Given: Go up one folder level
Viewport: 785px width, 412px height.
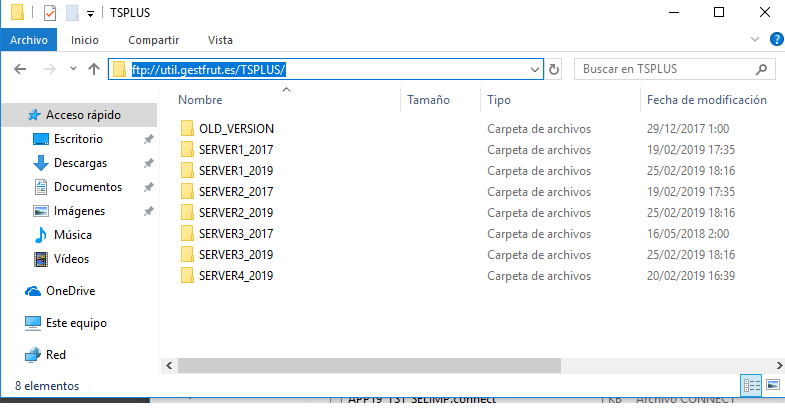Looking at the screenshot, I should [94, 69].
